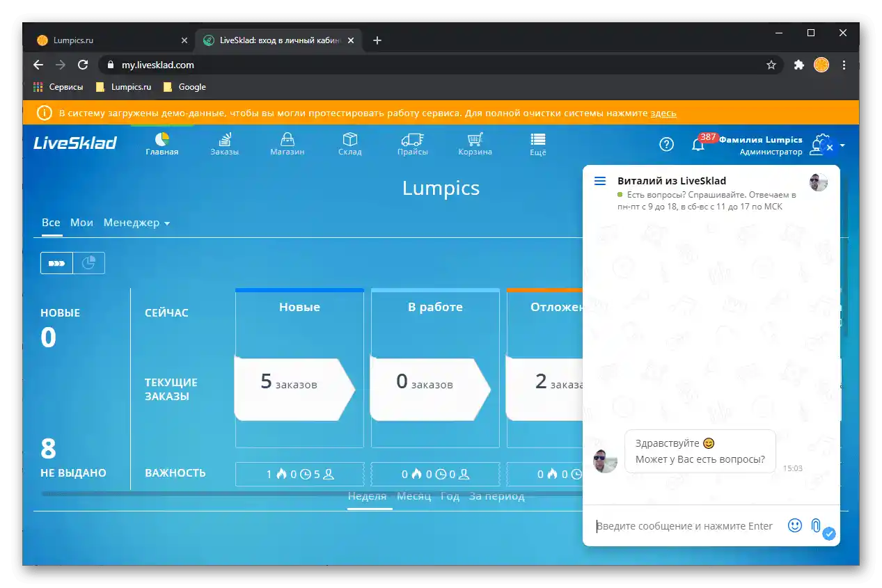Toggle the funnel arrows view of orders
The width and height of the screenshot is (882, 588).
pos(56,262)
